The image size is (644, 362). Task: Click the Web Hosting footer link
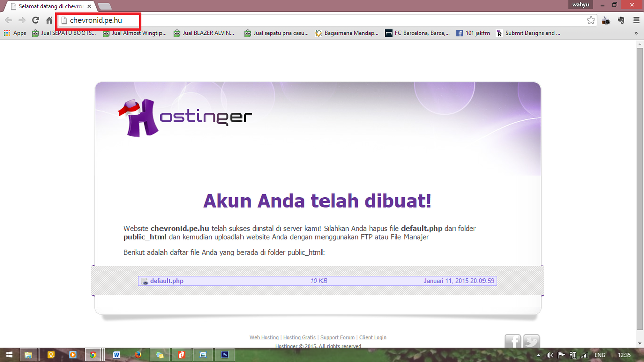[264, 337]
